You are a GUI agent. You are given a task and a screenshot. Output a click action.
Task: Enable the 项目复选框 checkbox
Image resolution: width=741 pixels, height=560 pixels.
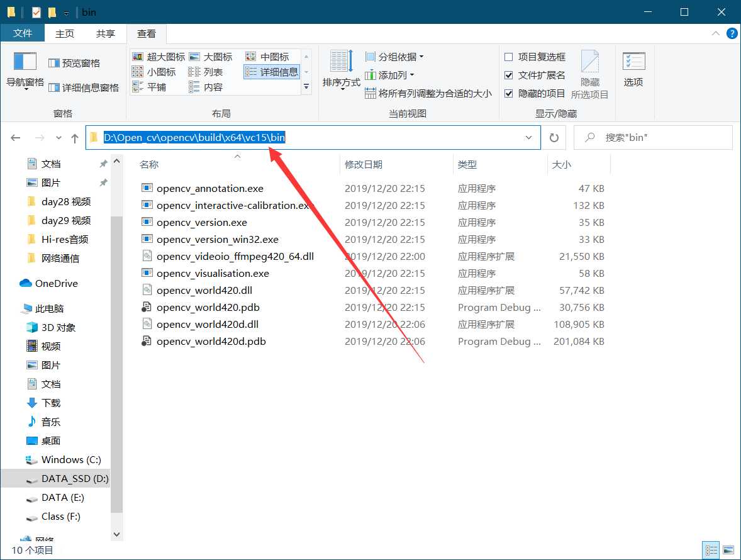(508, 57)
